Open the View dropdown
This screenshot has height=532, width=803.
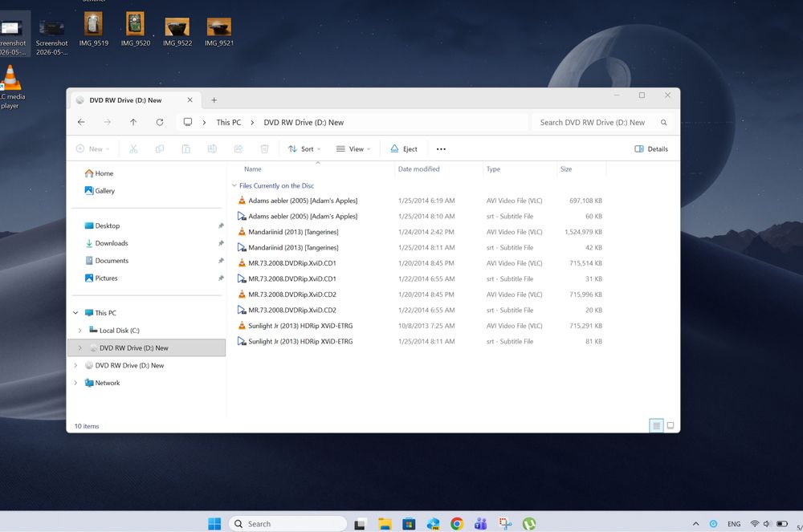click(353, 149)
